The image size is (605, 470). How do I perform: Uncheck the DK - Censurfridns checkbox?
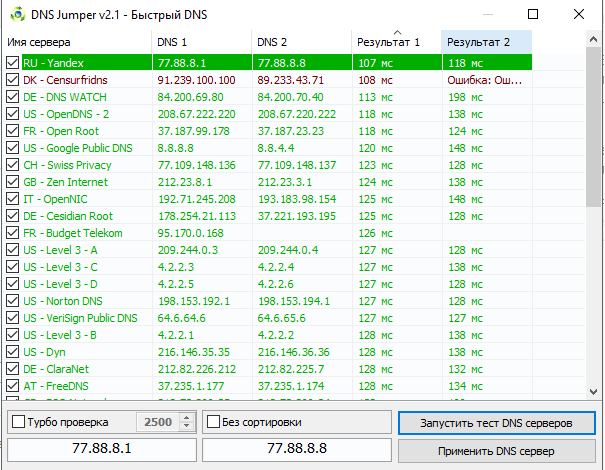point(12,79)
